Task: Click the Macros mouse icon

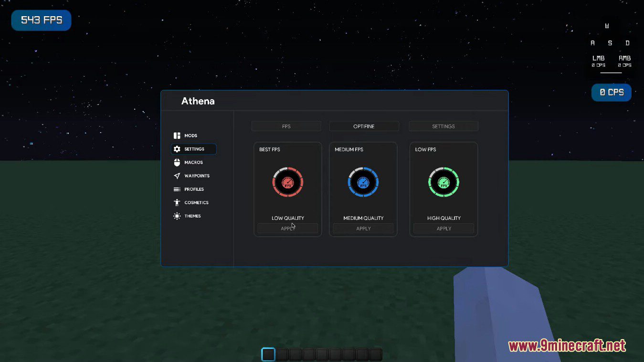Action: pyautogui.click(x=177, y=162)
